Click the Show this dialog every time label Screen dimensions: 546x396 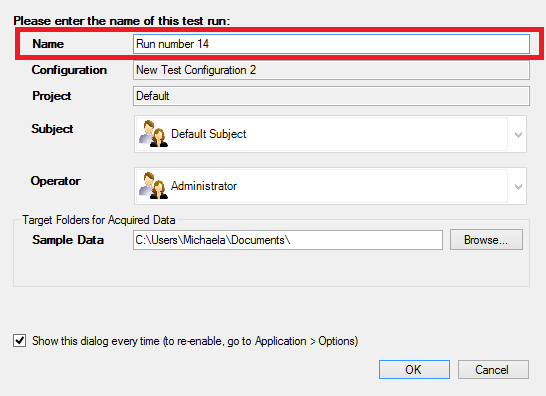point(195,341)
